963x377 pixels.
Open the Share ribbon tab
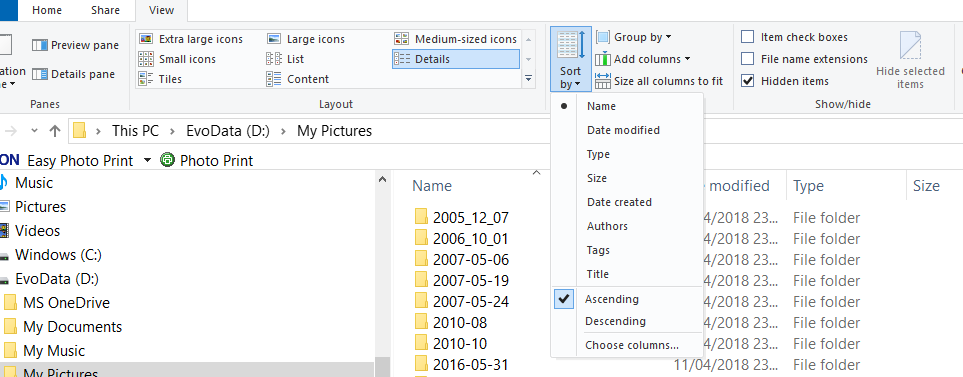(x=106, y=10)
